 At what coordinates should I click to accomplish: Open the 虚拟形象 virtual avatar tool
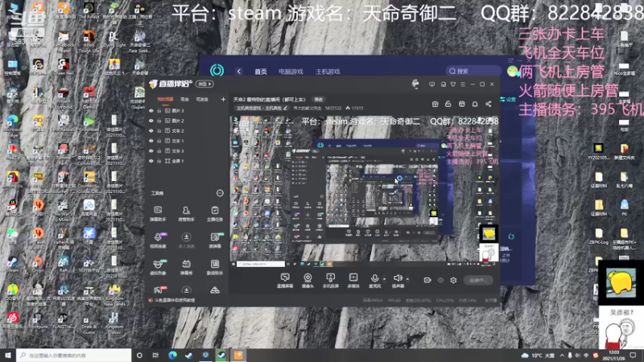(158, 267)
